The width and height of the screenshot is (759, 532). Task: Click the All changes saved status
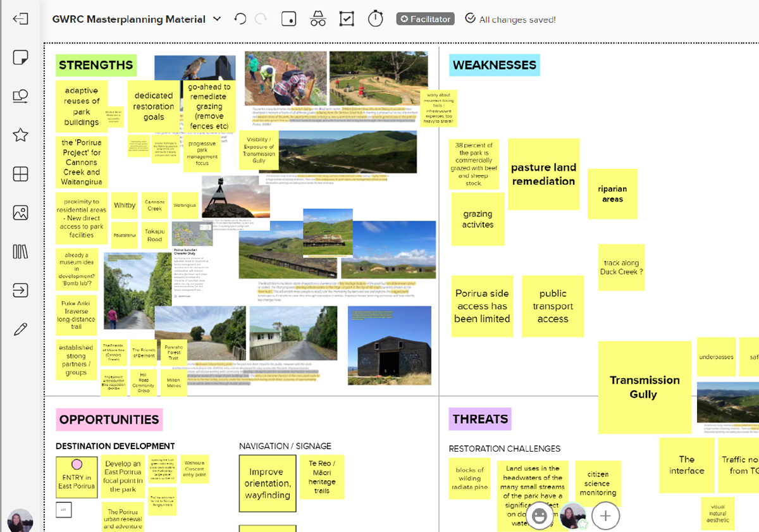pyautogui.click(x=510, y=19)
